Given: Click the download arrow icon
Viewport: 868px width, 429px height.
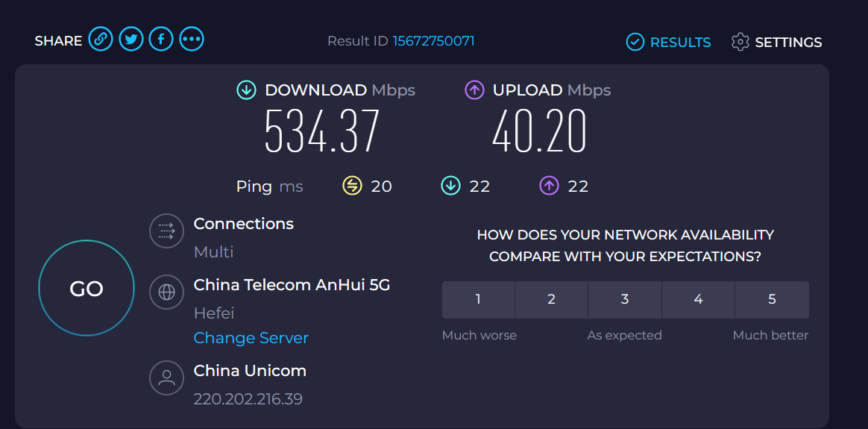Looking at the screenshot, I should point(246,90).
